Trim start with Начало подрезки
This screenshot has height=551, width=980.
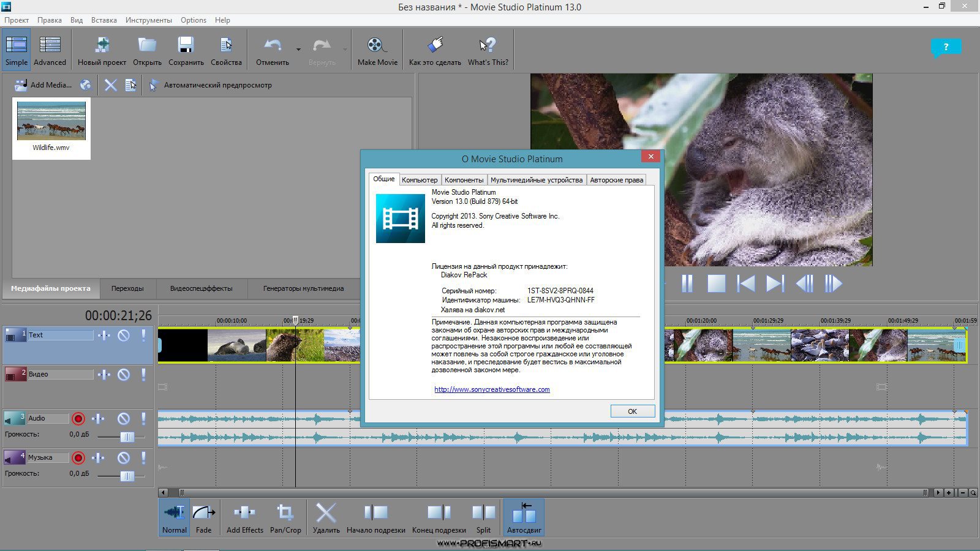tap(375, 518)
